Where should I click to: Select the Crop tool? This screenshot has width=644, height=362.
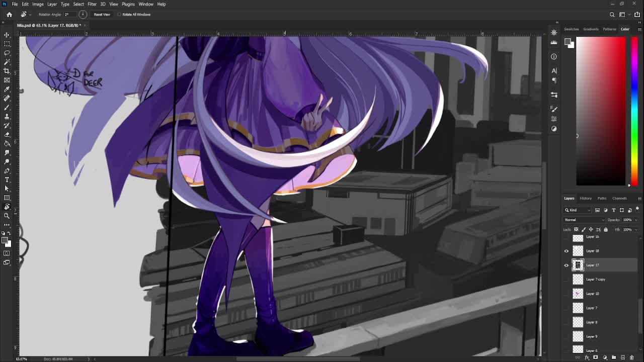coord(7,71)
